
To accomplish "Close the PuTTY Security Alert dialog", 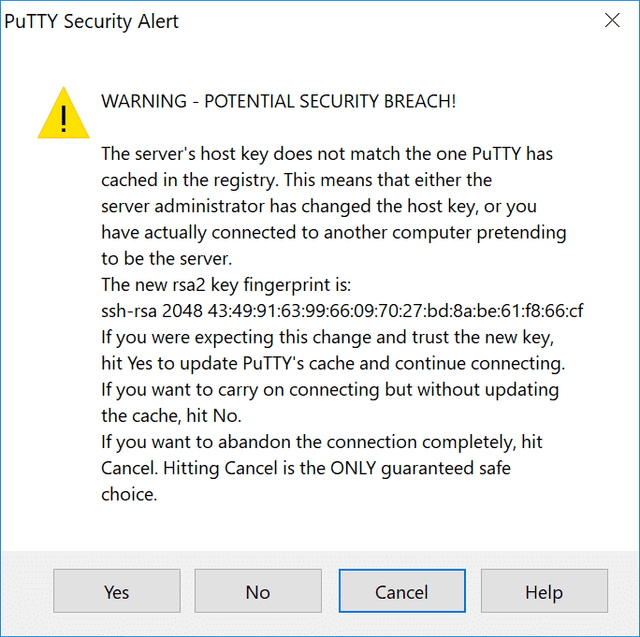I will coord(611,21).
